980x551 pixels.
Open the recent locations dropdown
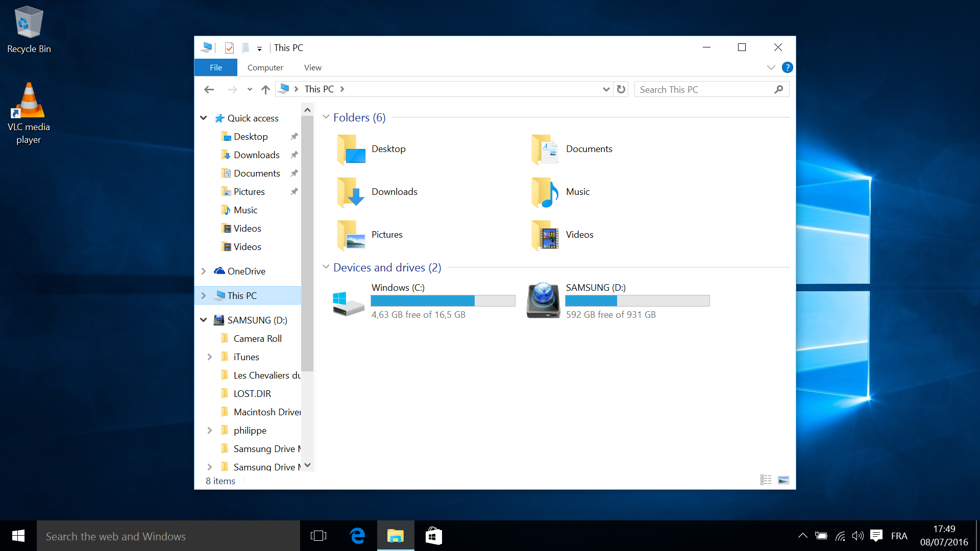[250, 89]
